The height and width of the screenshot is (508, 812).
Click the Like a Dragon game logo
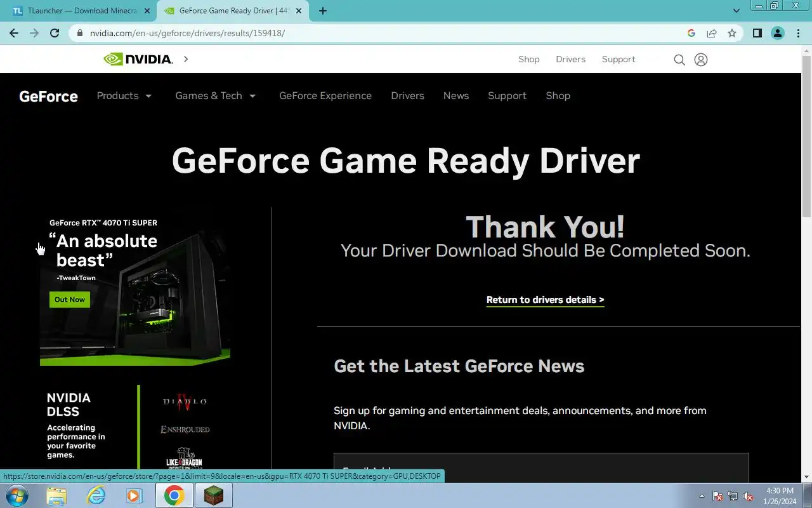coord(185,458)
